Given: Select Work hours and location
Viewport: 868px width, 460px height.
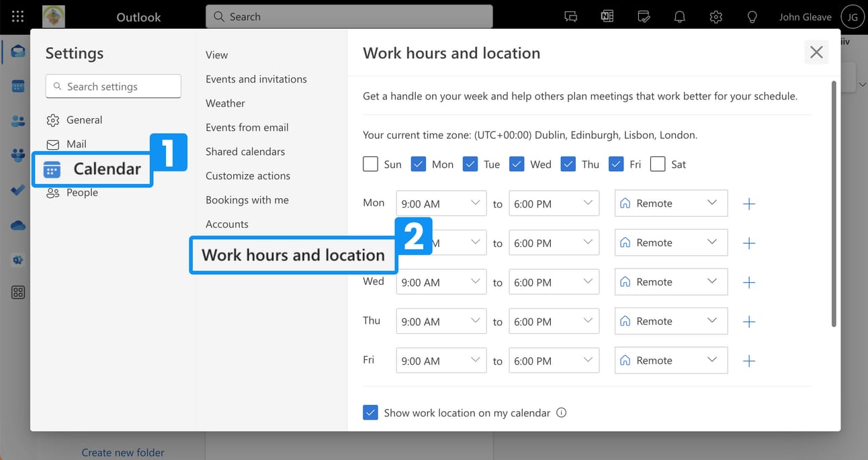Looking at the screenshot, I should click(294, 255).
